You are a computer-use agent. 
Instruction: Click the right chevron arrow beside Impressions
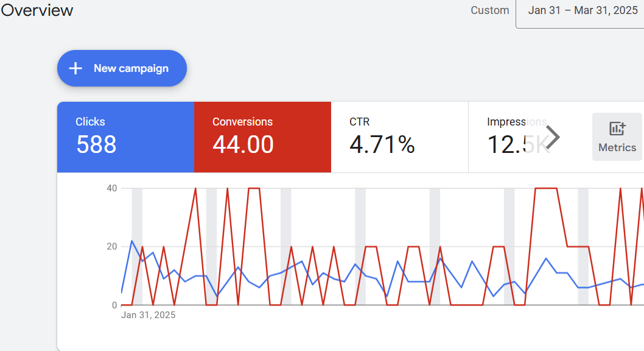[553, 137]
